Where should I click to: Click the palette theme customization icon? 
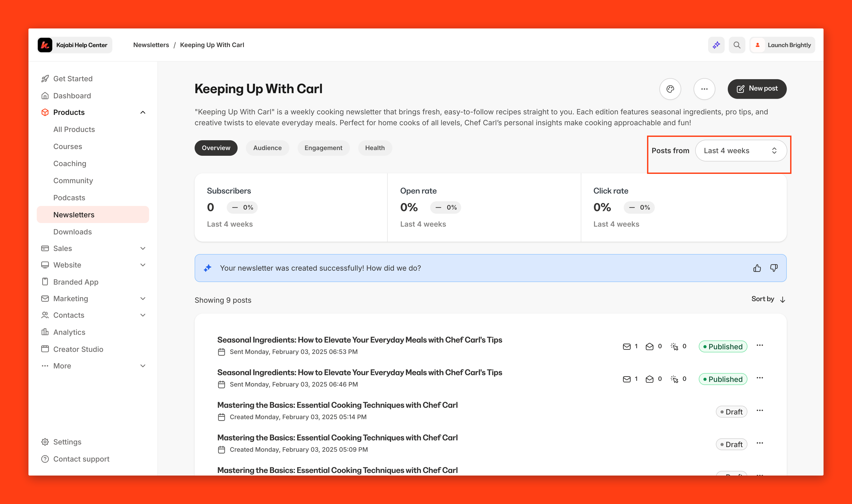[x=670, y=89]
